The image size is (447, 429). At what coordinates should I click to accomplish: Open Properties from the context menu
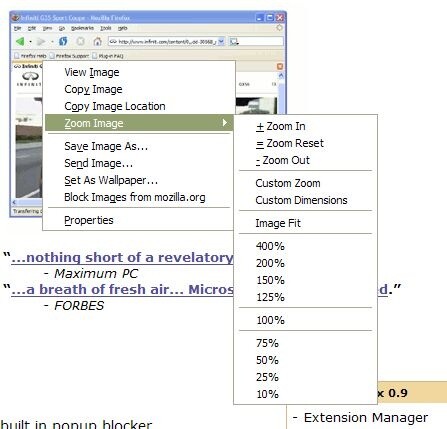89,220
